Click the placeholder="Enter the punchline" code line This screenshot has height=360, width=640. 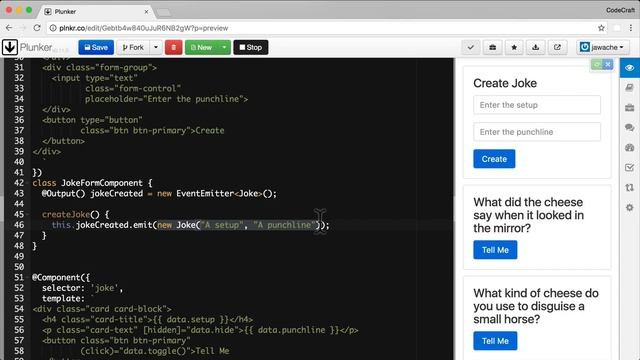(167, 99)
